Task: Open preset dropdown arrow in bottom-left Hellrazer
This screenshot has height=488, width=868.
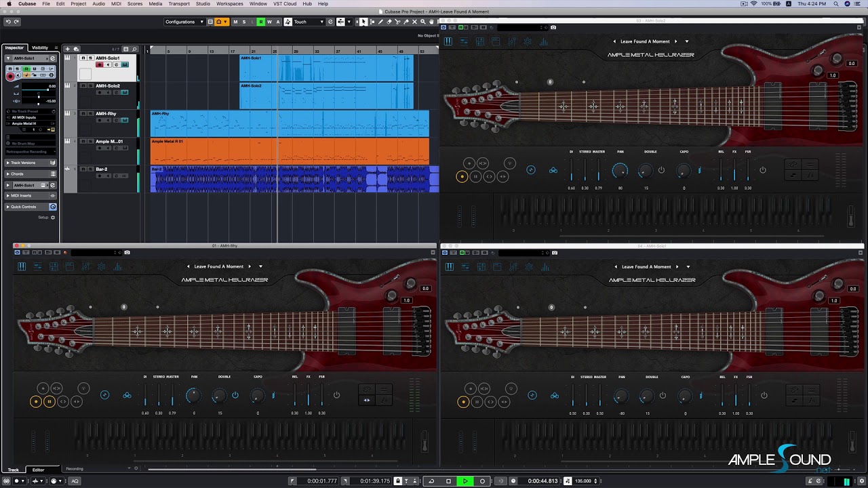Action: (260, 266)
